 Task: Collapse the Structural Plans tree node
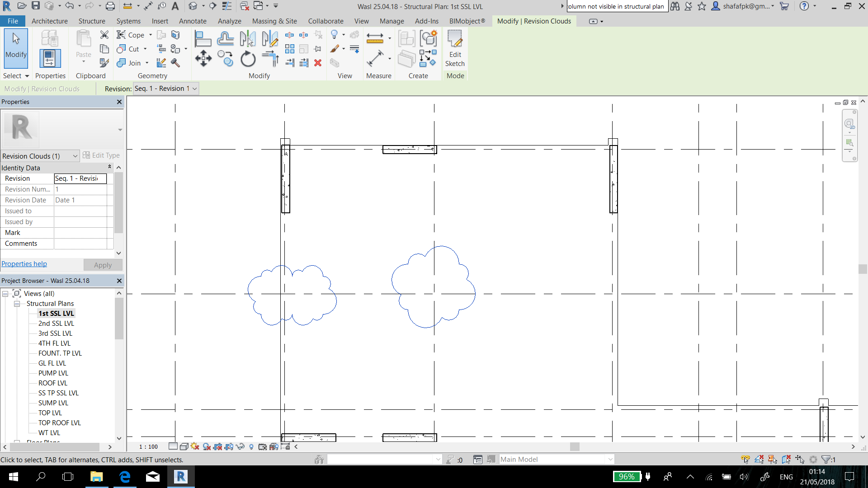(x=16, y=303)
